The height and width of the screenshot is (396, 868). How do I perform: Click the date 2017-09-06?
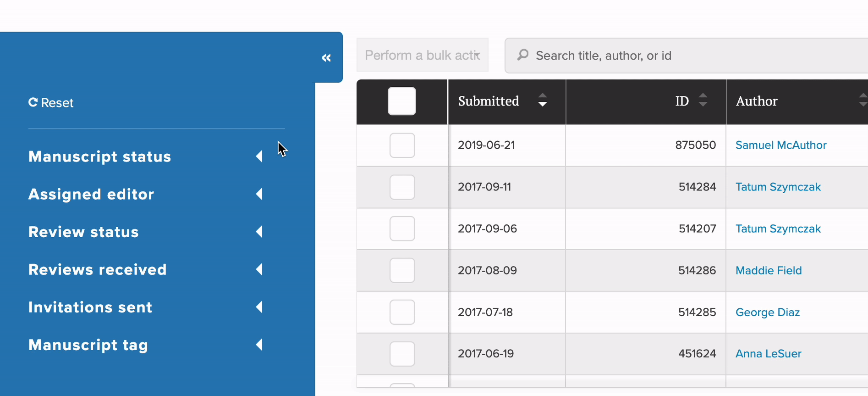(x=487, y=229)
